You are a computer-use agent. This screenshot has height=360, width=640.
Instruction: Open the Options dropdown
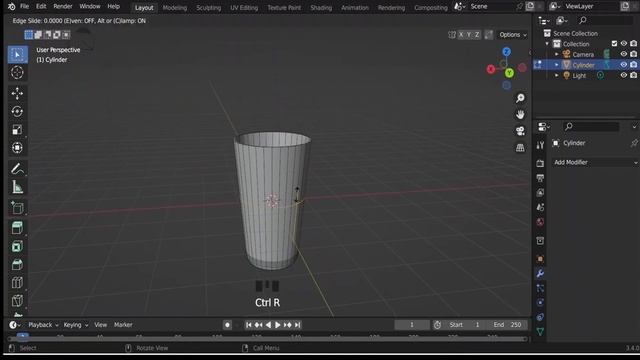(513, 35)
